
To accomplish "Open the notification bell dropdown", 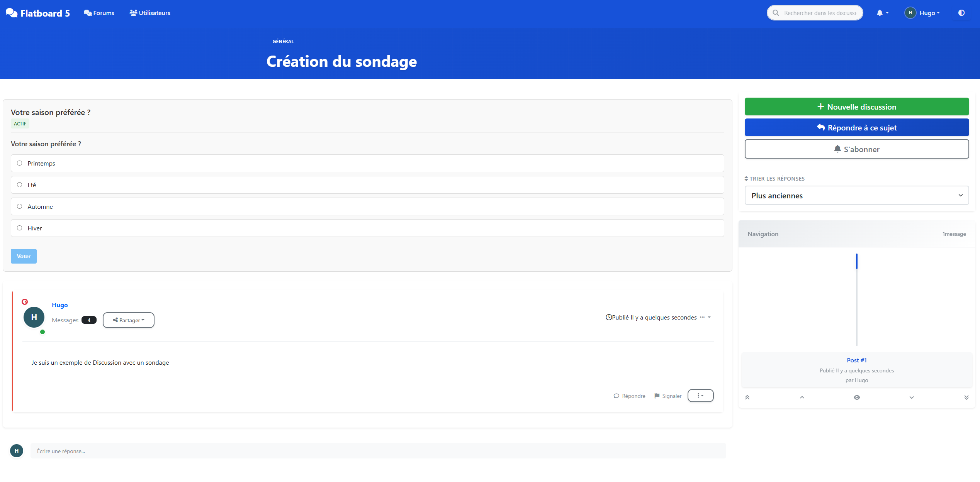I will (x=881, y=13).
